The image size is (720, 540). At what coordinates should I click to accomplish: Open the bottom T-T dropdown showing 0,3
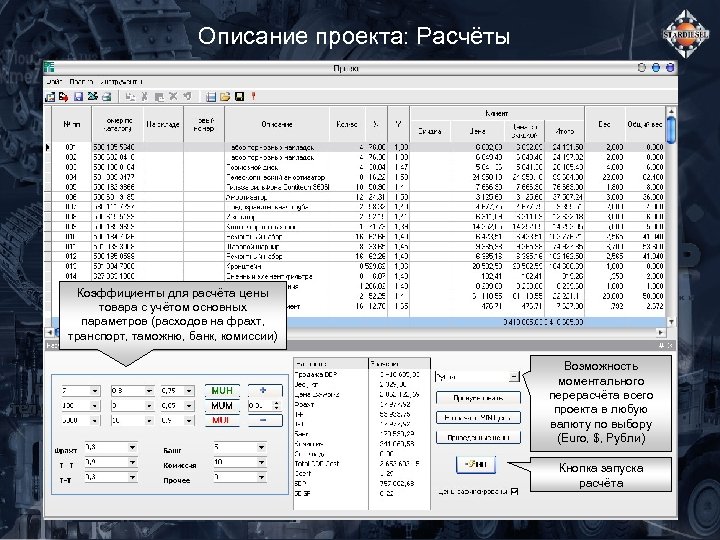point(132,478)
